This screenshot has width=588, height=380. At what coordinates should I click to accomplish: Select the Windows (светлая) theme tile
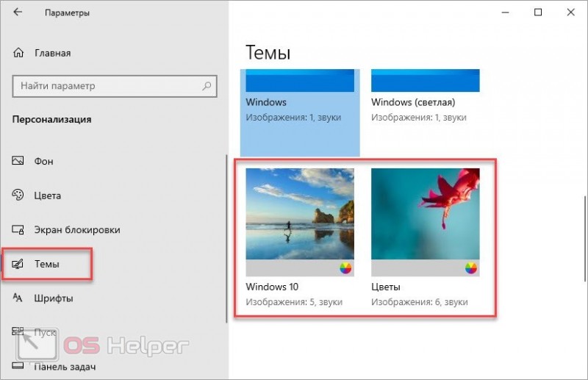pos(426,112)
